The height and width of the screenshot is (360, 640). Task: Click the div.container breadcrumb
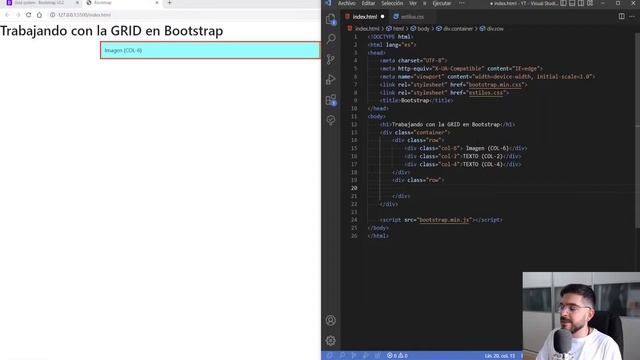point(454,29)
